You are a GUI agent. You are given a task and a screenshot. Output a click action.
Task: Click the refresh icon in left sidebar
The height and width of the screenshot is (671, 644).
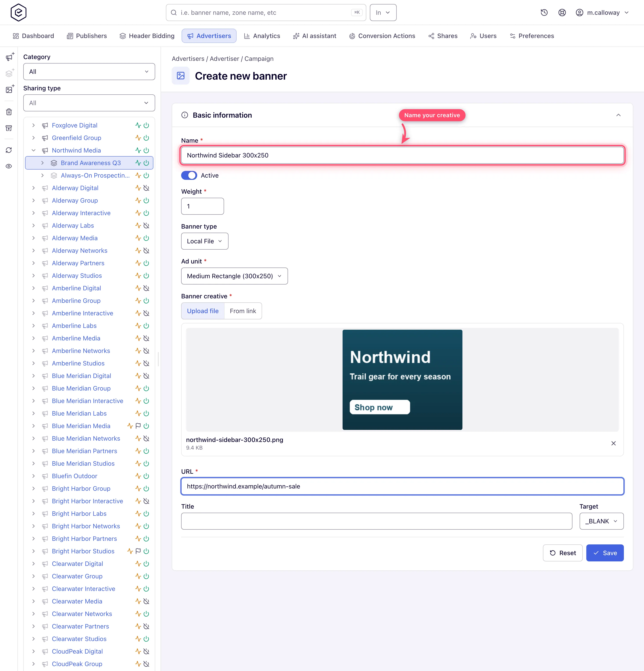(9, 150)
